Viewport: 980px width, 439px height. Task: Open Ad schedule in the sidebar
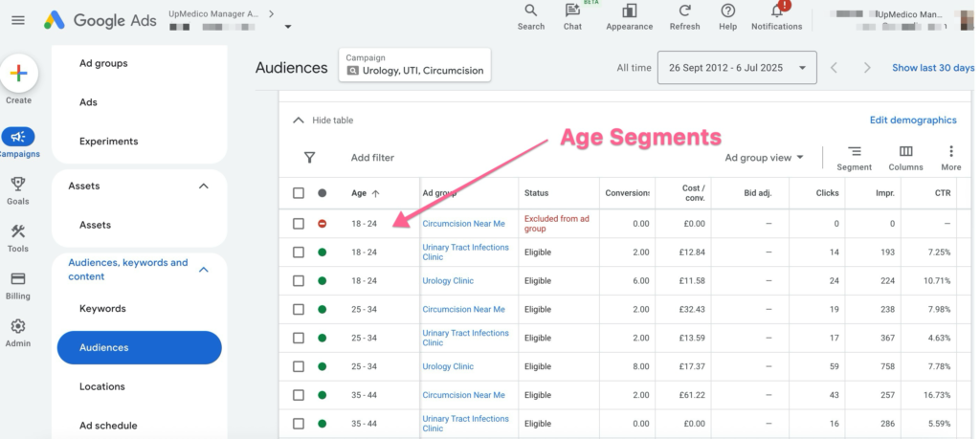[x=108, y=426]
